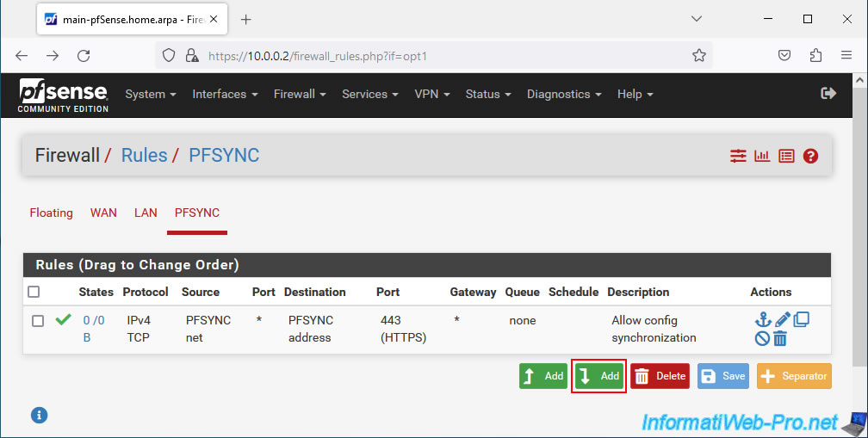Delete the rule using the trash icon
Image resolution: width=868 pixels, height=438 pixels.
780,338
